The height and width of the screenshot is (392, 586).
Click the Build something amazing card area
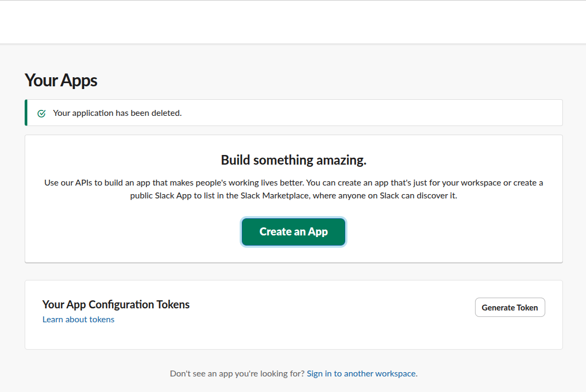coord(293,198)
